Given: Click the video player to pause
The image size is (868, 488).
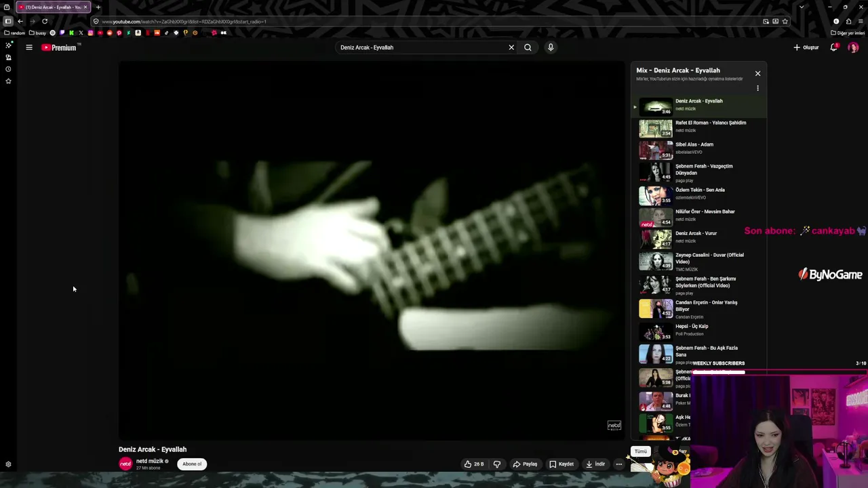Looking at the screenshot, I should [372, 251].
